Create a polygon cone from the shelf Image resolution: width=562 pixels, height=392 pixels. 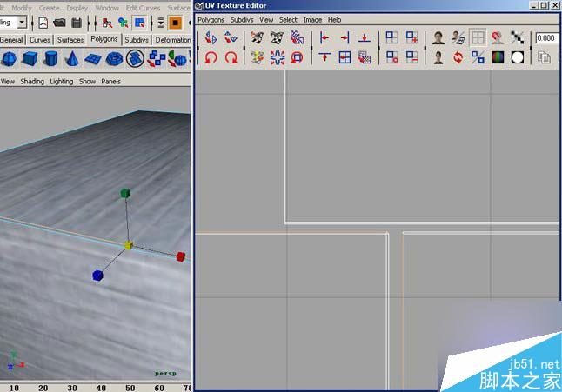[72, 58]
